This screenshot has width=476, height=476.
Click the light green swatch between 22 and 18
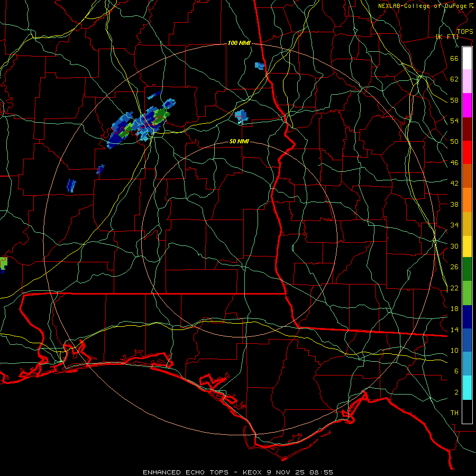(467, 293)
